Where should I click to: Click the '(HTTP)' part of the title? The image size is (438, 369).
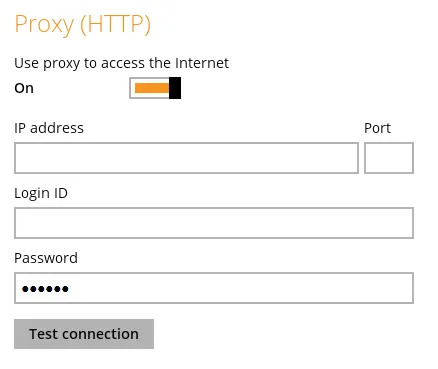pyautogui.click(x=116, y=24)
